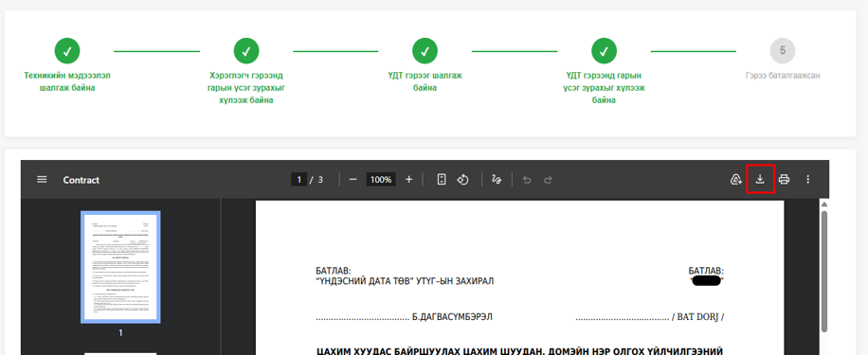Viewport: 868px width, 355px height.
Task: Print the Contract document
Action: click(x=784, y=179)
